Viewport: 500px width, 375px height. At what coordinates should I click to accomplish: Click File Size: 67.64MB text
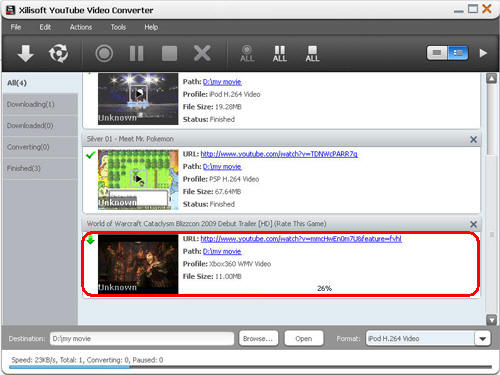coord(212,192)
